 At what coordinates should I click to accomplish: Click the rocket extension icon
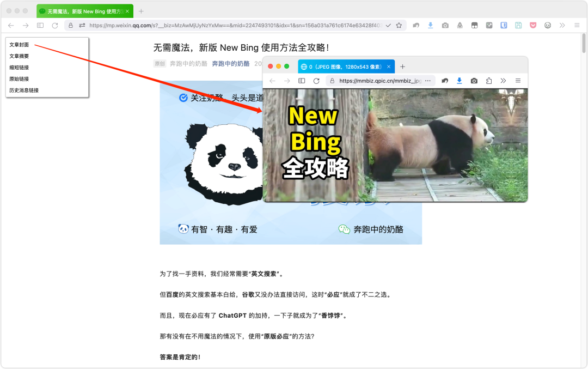point(460,26)
